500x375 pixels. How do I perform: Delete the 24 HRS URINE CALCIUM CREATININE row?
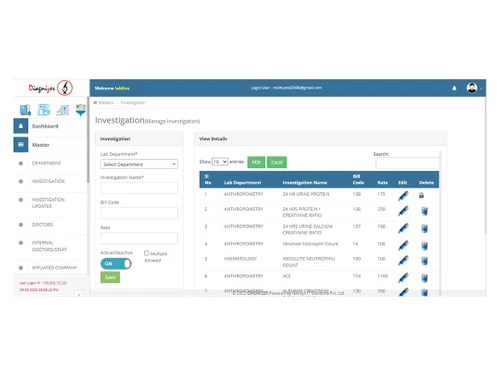[x=424, y=228]
